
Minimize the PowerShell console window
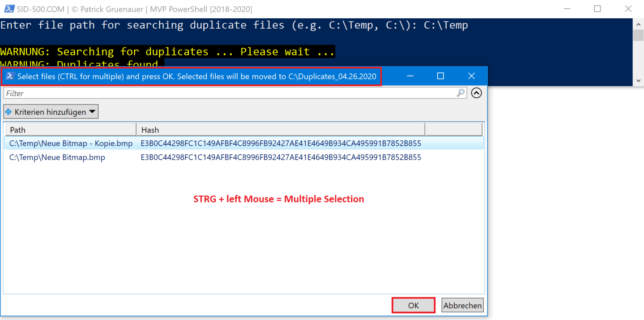tap(567, 9)
